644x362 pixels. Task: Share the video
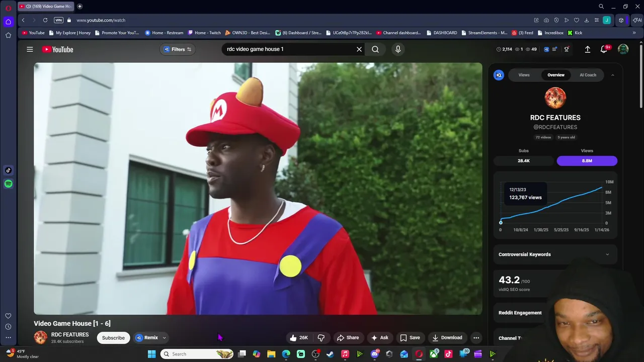(348, 338)
